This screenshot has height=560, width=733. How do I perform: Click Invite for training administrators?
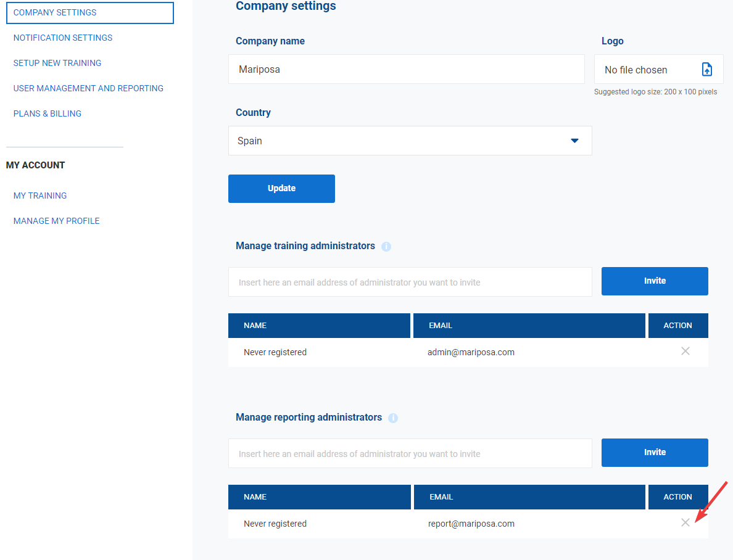655,281
